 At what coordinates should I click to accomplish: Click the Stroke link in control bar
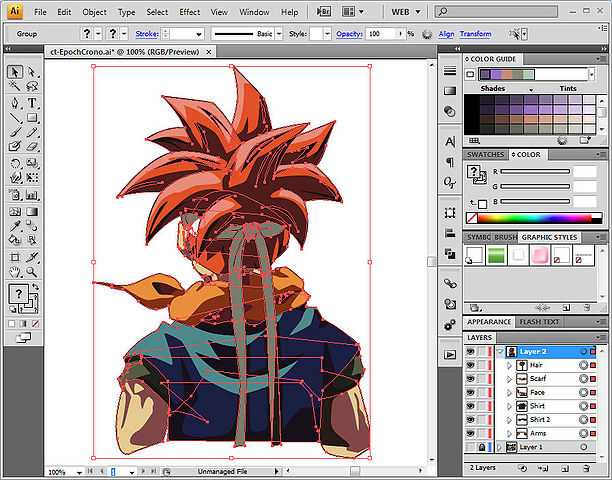147,34
